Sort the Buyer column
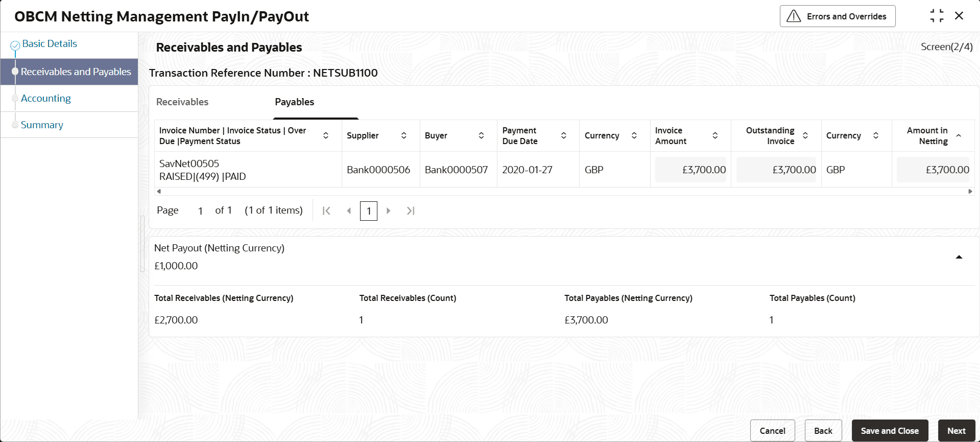This screenshot has width=980, height=442. coord(481,135)
